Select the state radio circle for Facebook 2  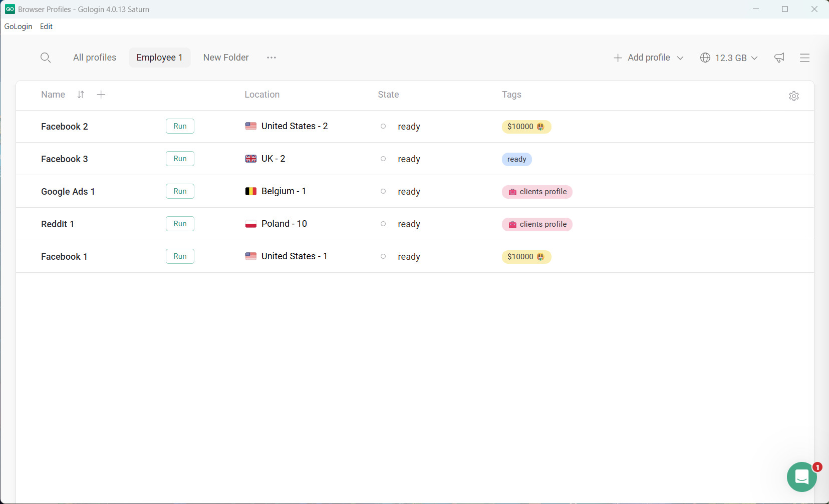coord(383,126)
